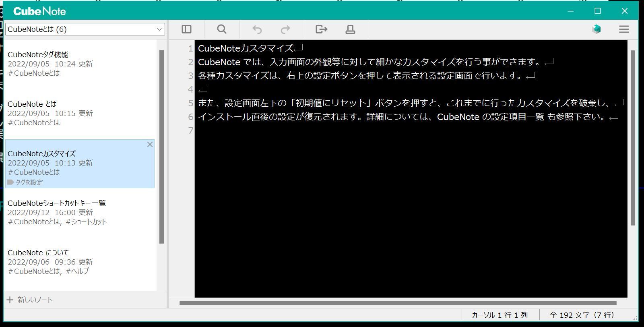The width and height of the screenshot is (644, 327).
Task: Delete the CubeNoteカスタマイズ note with X
Action: coord(150,145)
